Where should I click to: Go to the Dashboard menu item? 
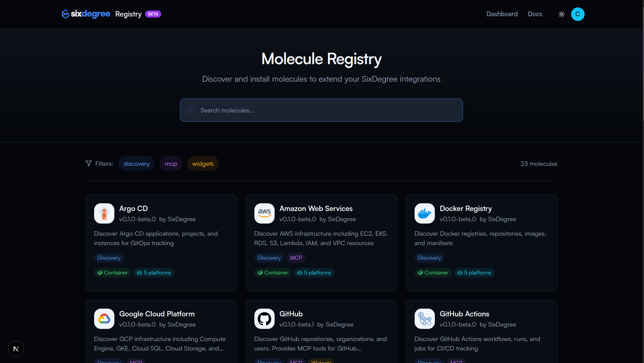502,14
